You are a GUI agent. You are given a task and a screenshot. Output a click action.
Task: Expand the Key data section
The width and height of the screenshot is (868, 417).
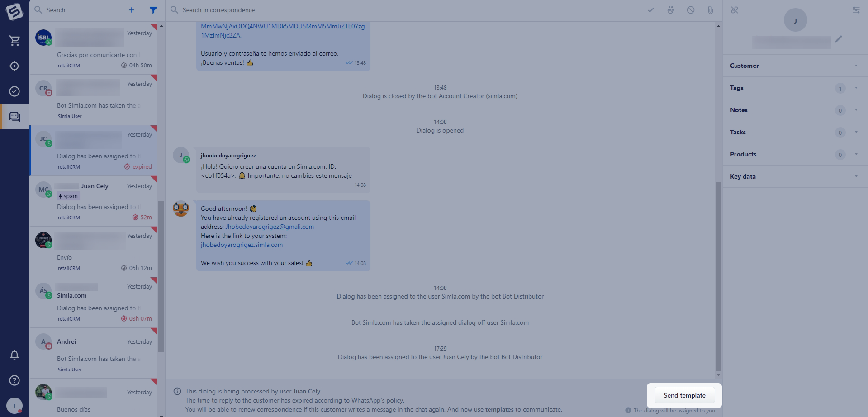pyautogui.click(x=795, y=176)
